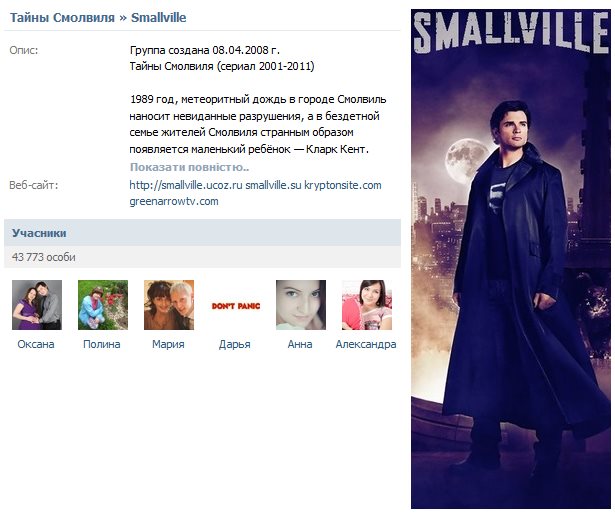Click the Smallville group poster image

pyautogui.click(x=511, y=259)
